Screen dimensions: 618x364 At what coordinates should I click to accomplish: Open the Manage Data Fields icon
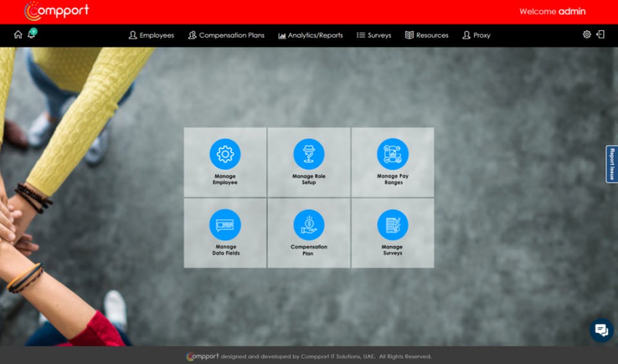[x=225, y=224]
